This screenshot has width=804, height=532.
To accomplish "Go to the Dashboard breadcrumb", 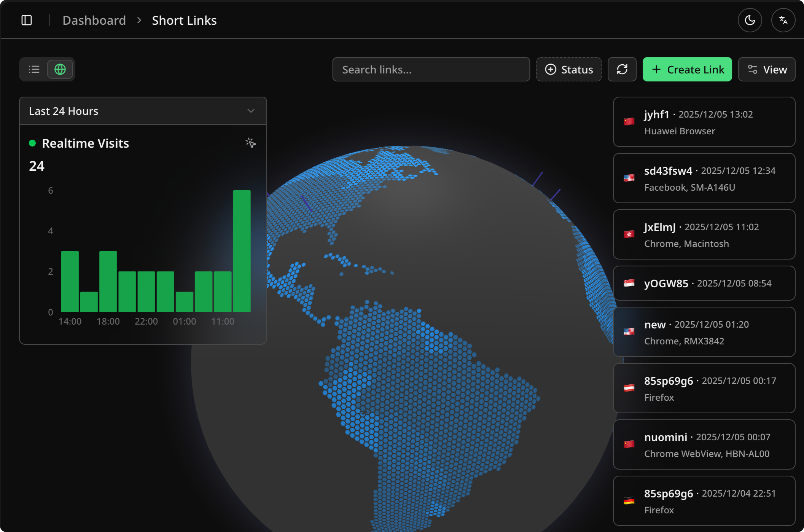I will (94, 20).
